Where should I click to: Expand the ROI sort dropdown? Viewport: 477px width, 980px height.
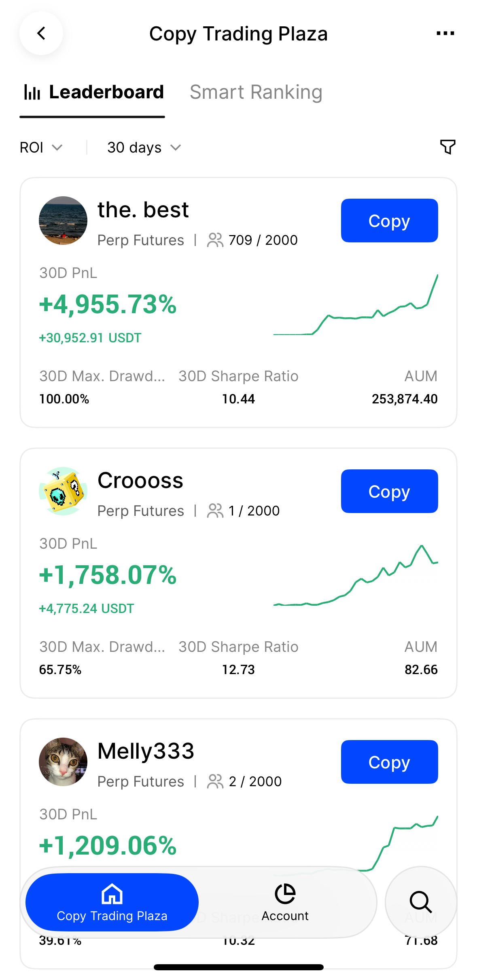pos(41,148)
